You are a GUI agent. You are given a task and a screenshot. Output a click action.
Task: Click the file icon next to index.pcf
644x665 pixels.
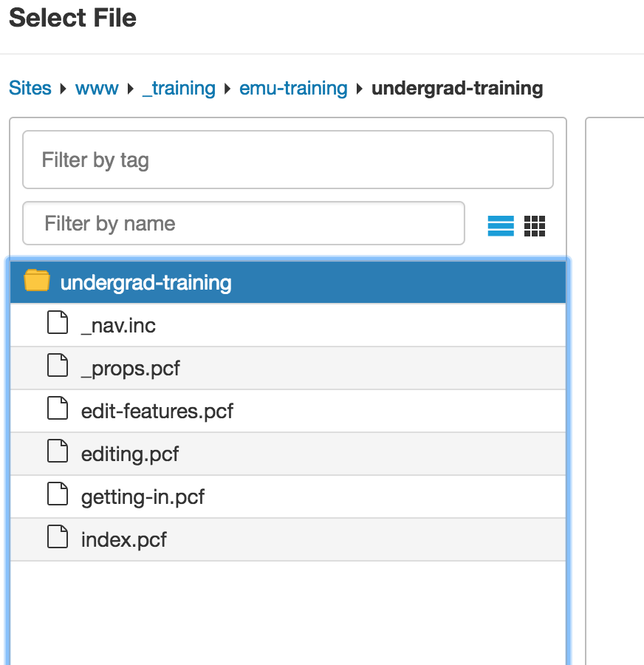click(x=57, y=539)
